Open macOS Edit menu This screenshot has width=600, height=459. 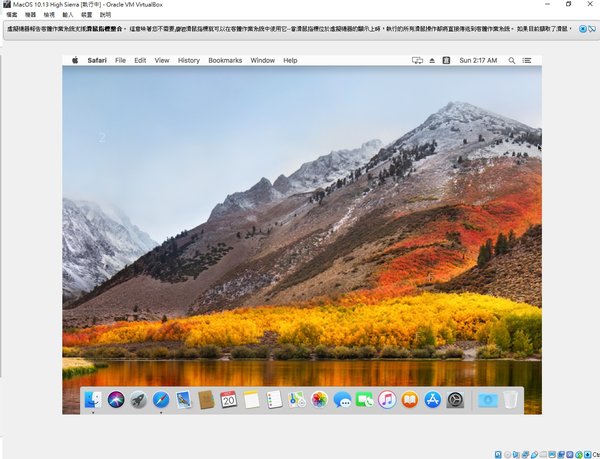(x=140, y=60)
